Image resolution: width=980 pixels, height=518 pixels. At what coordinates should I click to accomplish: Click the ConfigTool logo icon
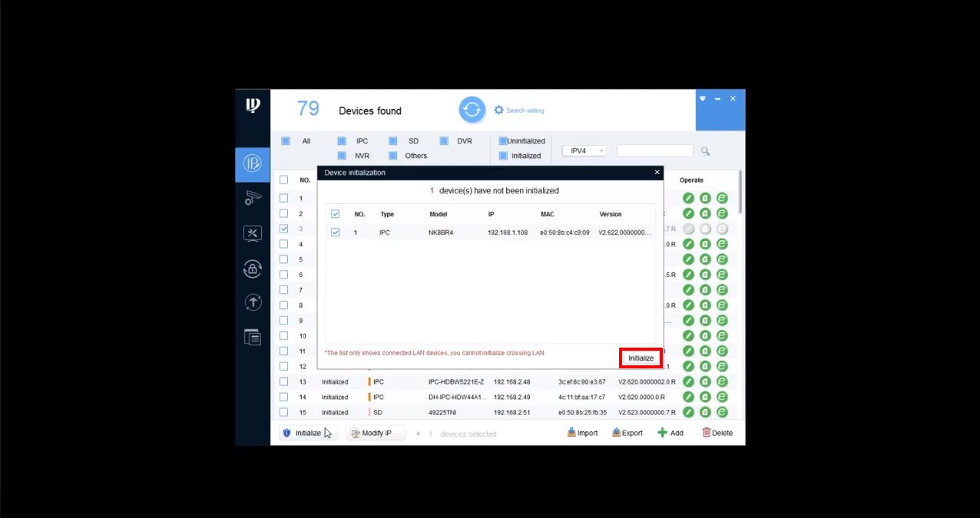253,106
